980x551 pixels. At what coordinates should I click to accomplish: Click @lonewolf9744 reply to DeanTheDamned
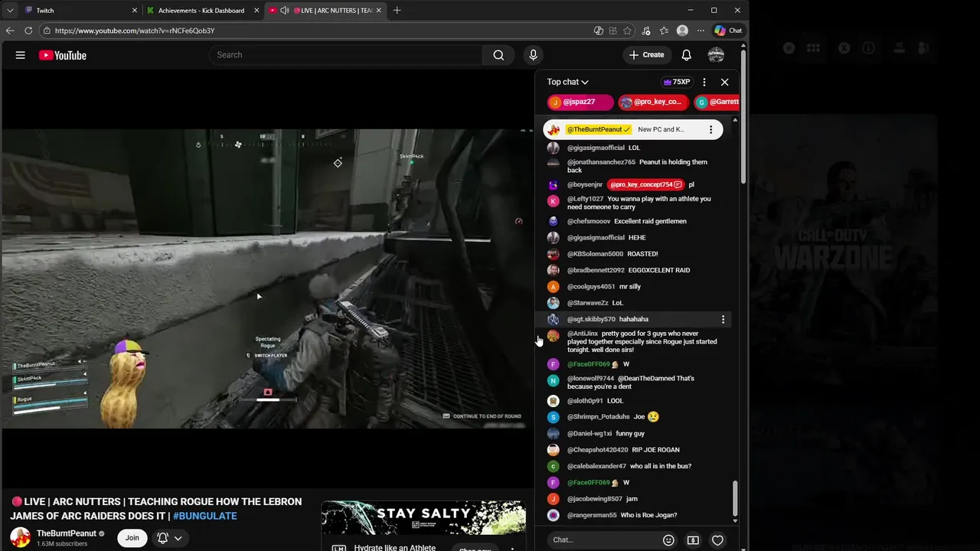(x=633, y=382)
